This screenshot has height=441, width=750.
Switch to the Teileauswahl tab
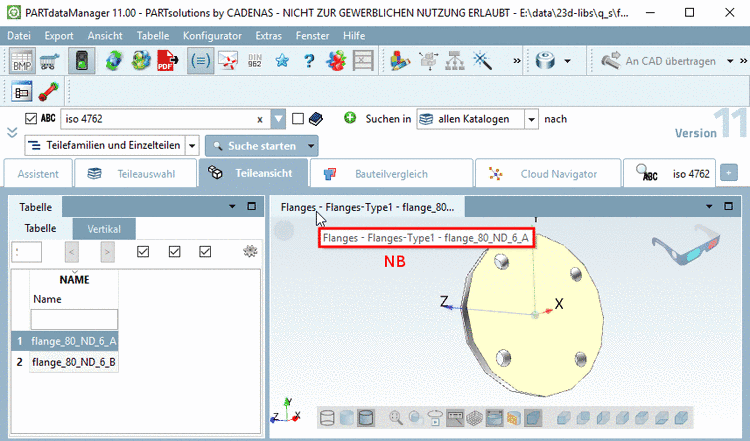pos(136,174)
